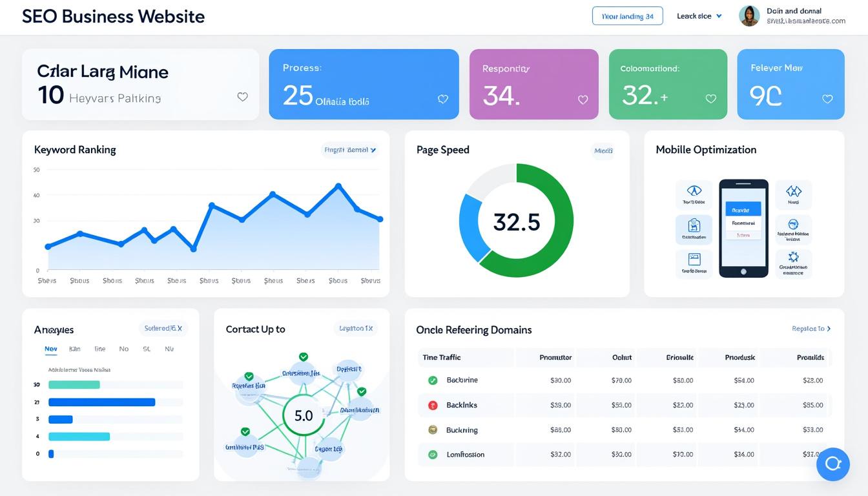Click the eye icon in Mobile Optimization
The width and height of the screenshot is (868, 496).
(694, 191)
